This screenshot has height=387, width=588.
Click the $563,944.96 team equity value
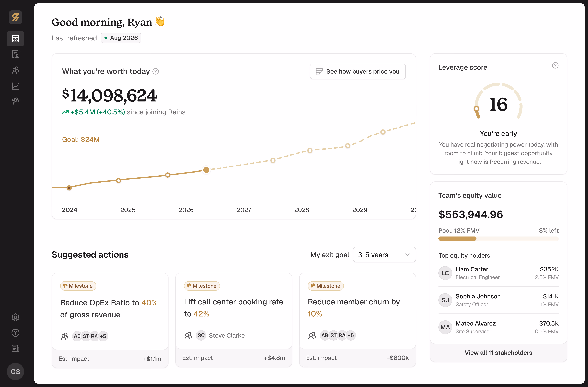click(471, 214)
